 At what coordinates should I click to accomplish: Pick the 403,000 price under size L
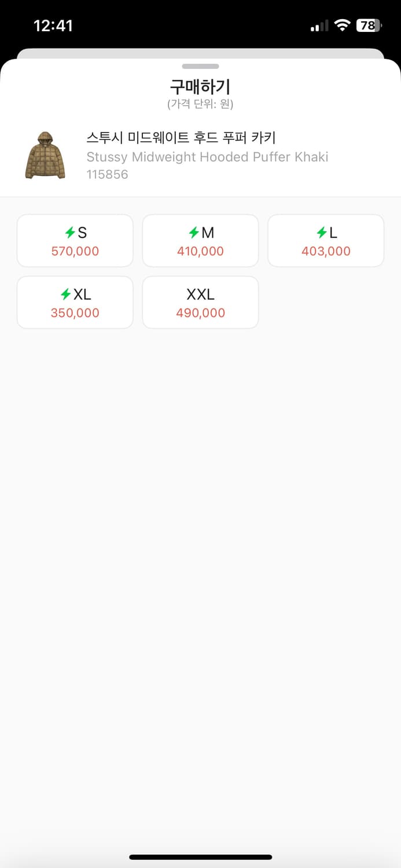coord(326,251)
